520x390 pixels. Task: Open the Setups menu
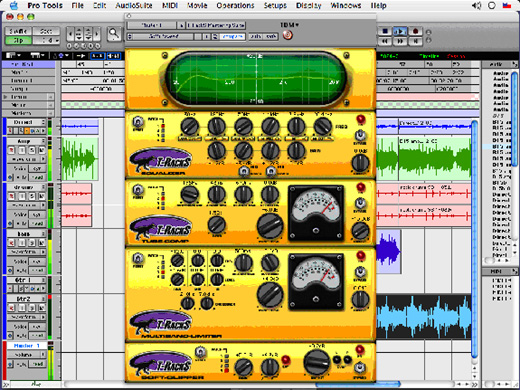[275, 5]
